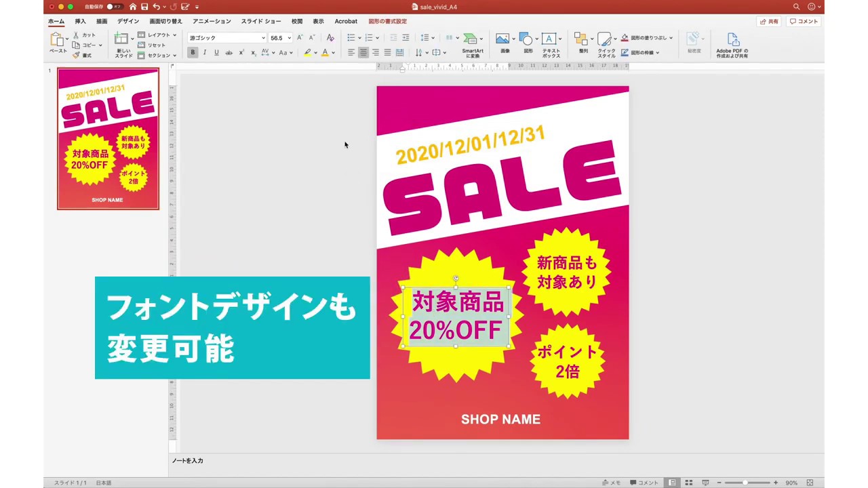868x488 pixels.
Task: Open Slide Show (スライド ショー) tab
Action: [261, 22]
